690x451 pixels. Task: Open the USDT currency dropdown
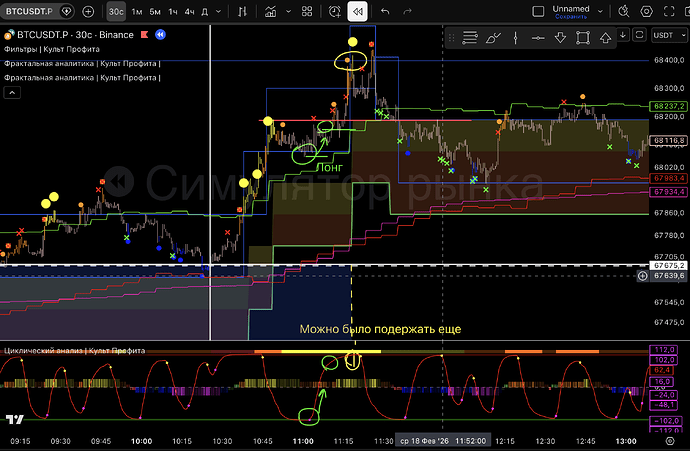tap(666, 35)
